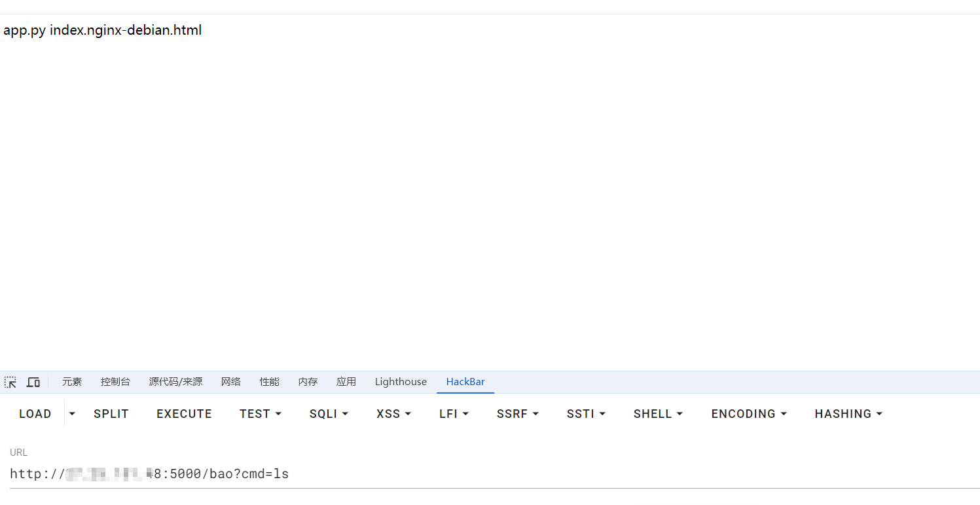Switch to the Lighthouse tab

pos(401,382)
